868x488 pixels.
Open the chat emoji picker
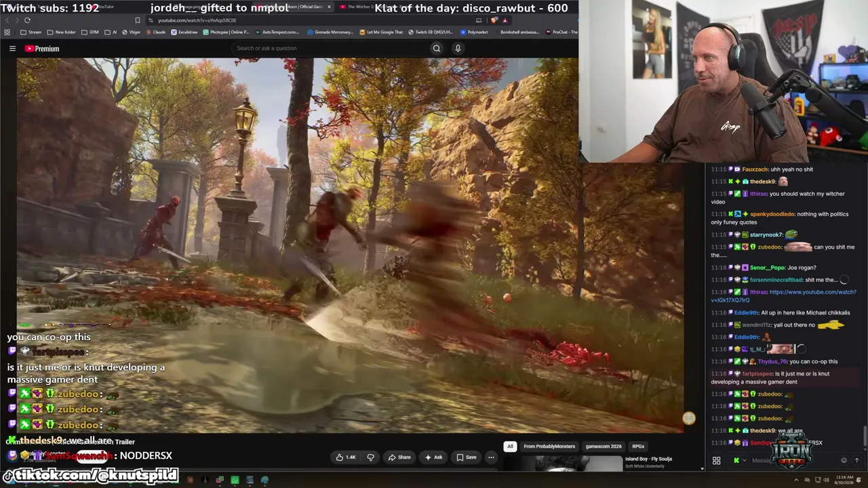point(844,460)
